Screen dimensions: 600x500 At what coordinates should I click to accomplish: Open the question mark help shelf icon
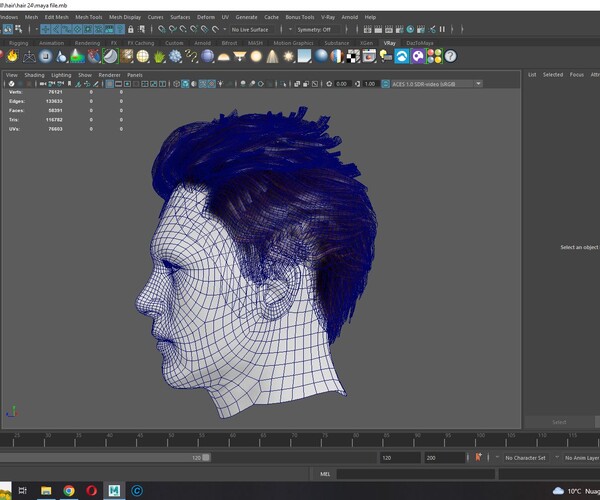[x=450, y=56]
